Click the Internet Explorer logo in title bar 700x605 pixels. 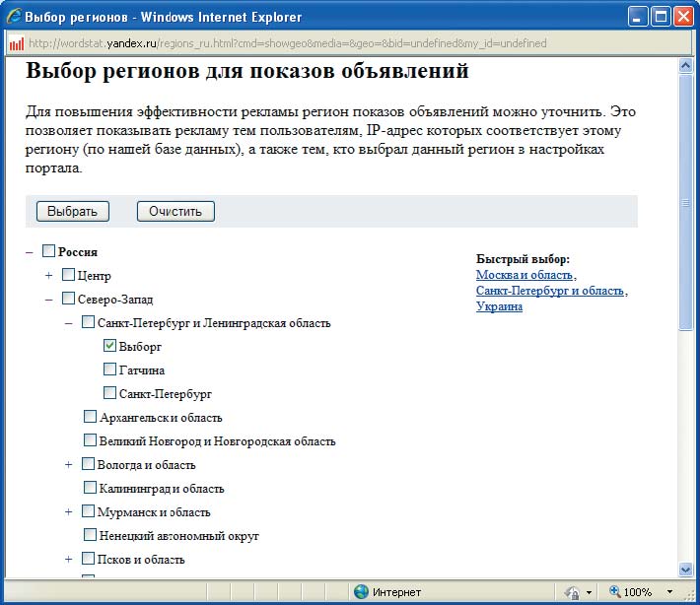(x=13, y=17)
